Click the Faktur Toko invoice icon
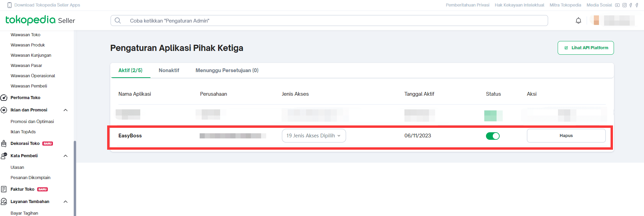The image size is (644, 216). [4, 189]
